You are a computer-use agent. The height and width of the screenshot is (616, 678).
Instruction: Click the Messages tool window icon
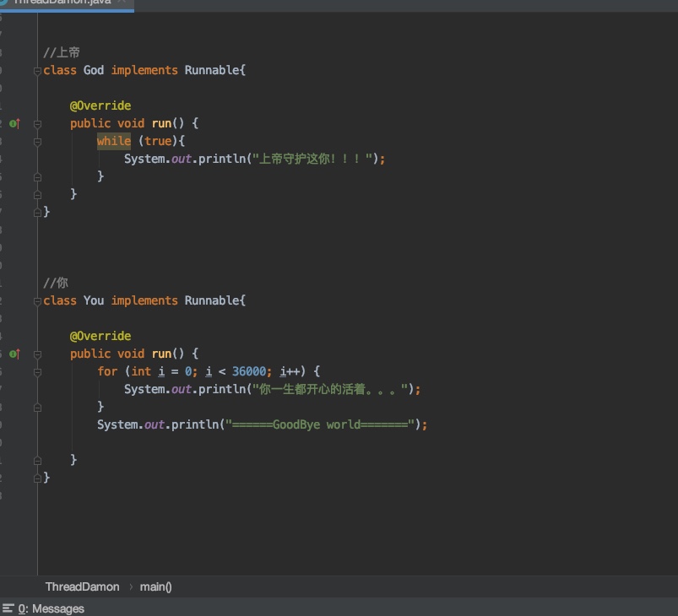point(8,608)
